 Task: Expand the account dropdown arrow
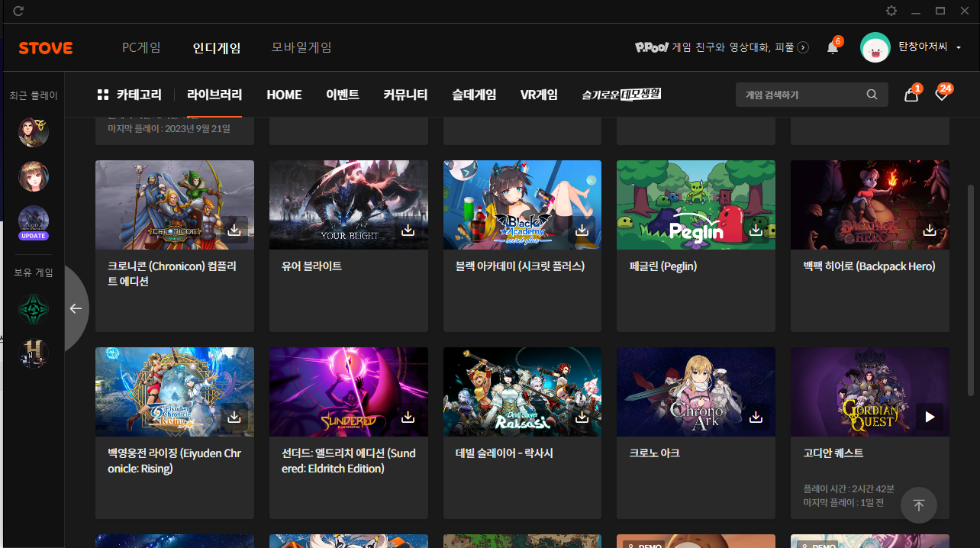(959, 48)
